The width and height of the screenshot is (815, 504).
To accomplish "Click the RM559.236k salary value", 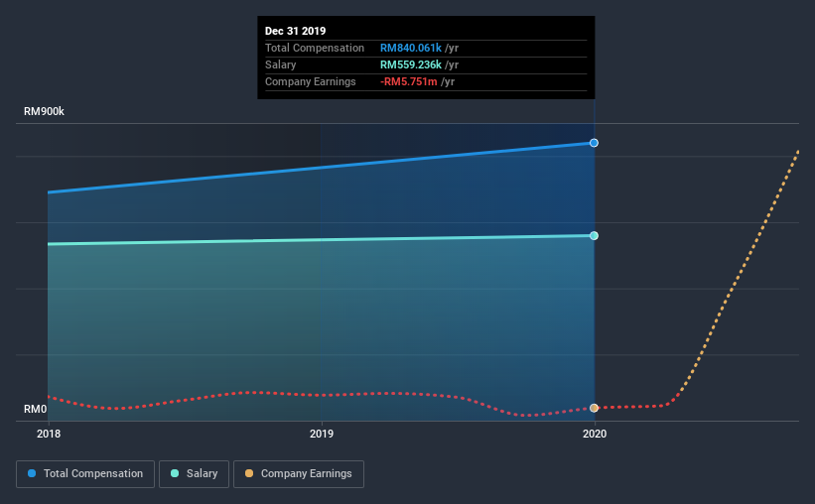I will [x=411, y=64].
